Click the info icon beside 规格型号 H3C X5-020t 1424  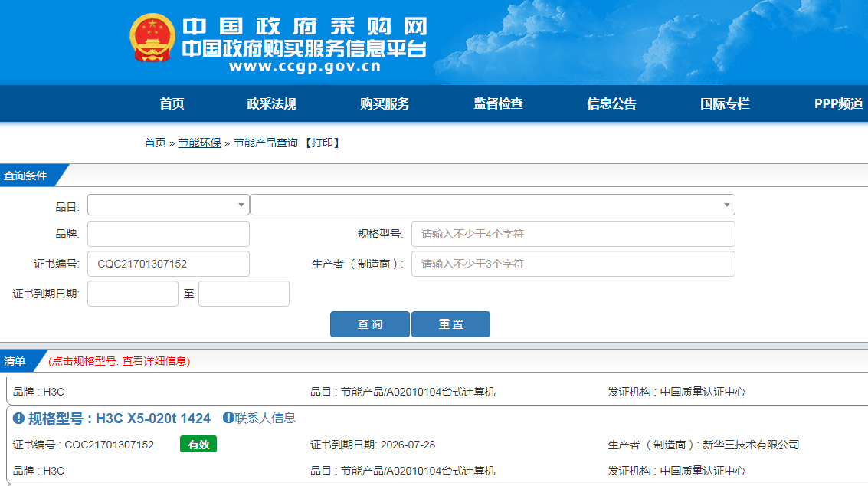pos(19,419)
